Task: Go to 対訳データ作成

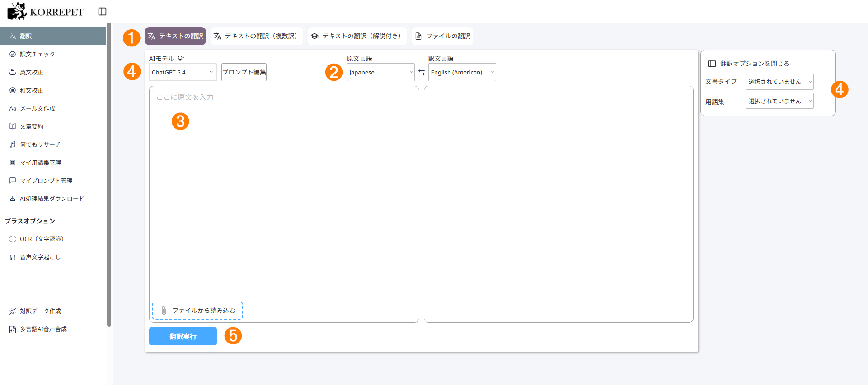Action: [53, 311]
